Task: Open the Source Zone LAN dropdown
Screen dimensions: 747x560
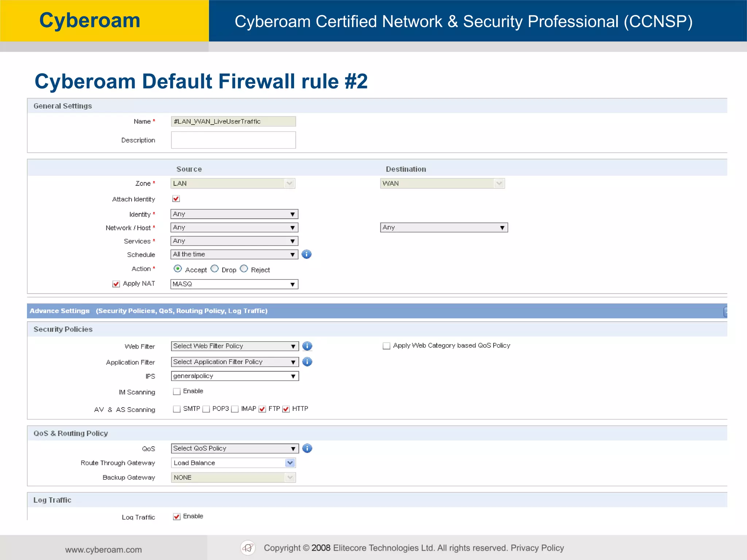Action: (233, 183)
